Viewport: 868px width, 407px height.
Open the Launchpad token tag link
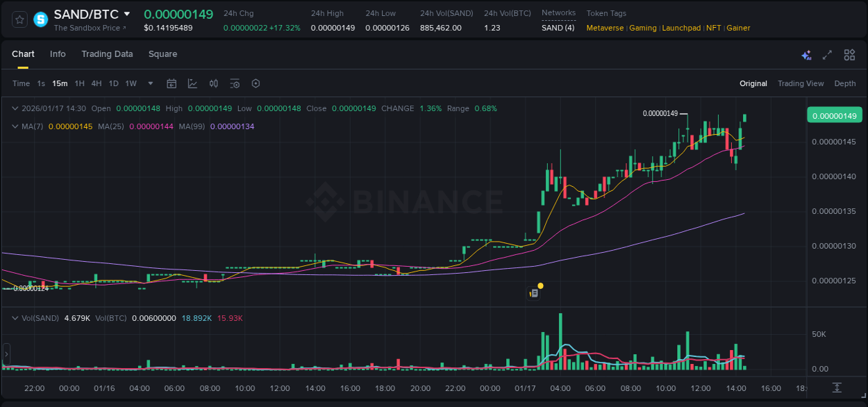681,28
